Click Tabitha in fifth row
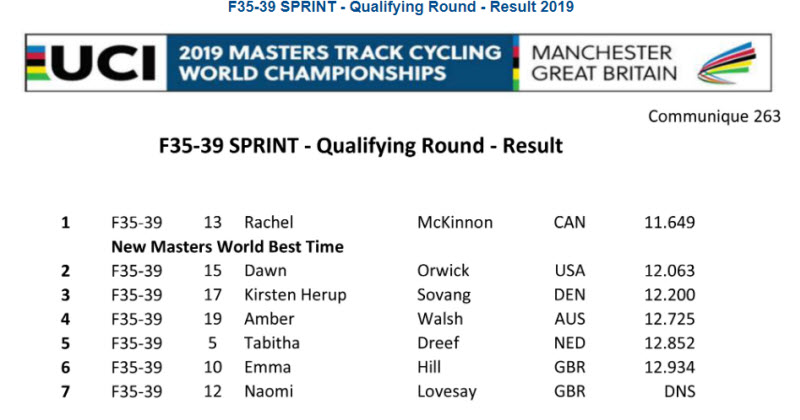800x420 pixels. tap(271, 343)
